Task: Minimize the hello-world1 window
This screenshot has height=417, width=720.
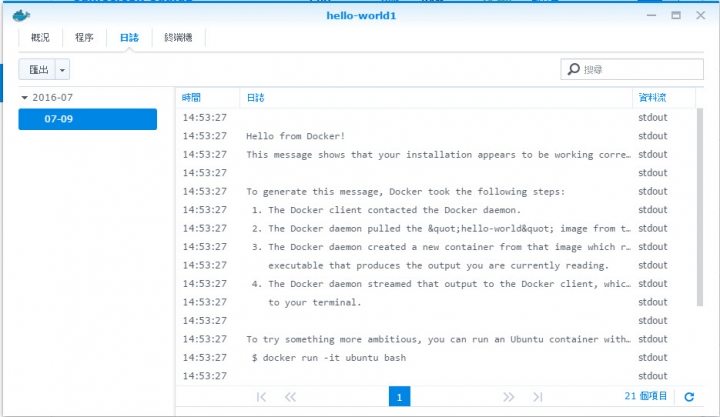Action: [x=651, y=15]
